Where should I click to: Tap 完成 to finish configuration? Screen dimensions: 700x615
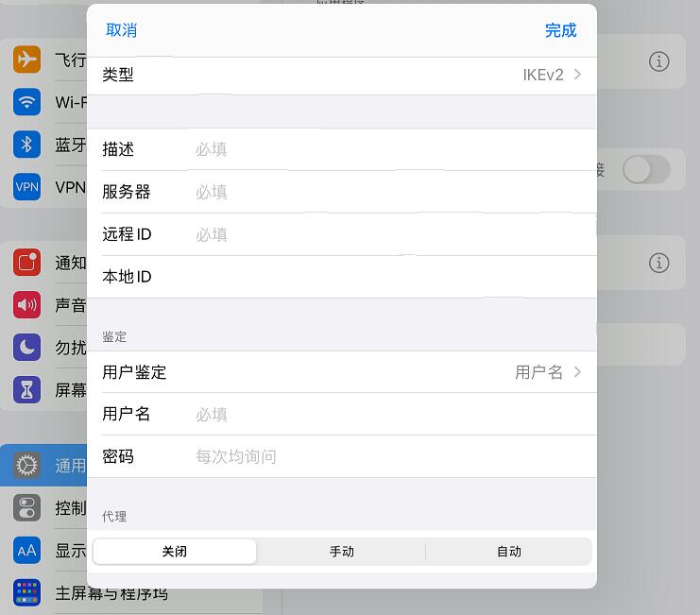[x=561, y=30]
